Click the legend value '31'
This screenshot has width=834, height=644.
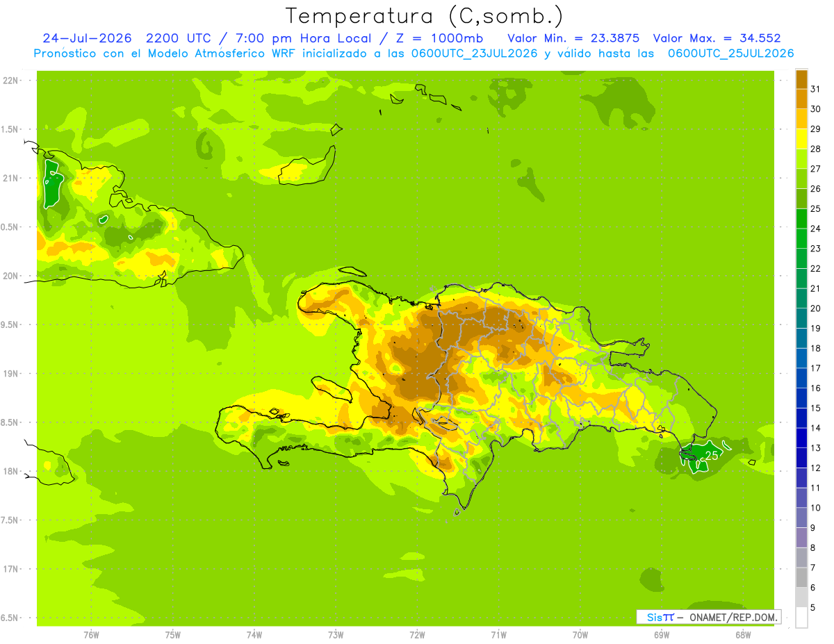(816, 88)
